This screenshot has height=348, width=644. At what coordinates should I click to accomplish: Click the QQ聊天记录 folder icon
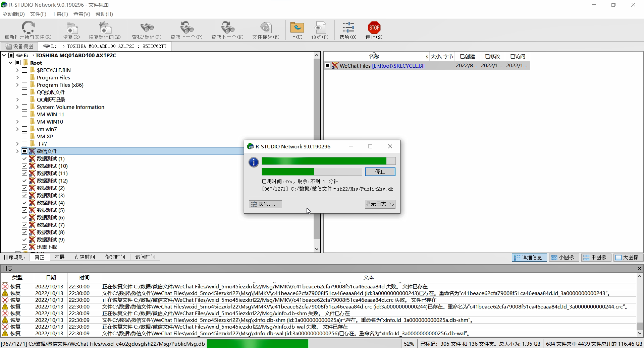(32, 99)
